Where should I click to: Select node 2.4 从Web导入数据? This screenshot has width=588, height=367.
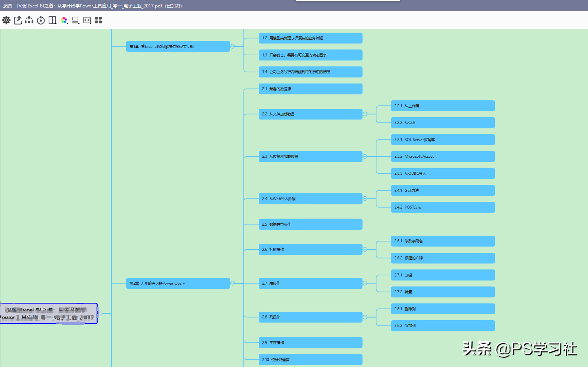point(311,199)
